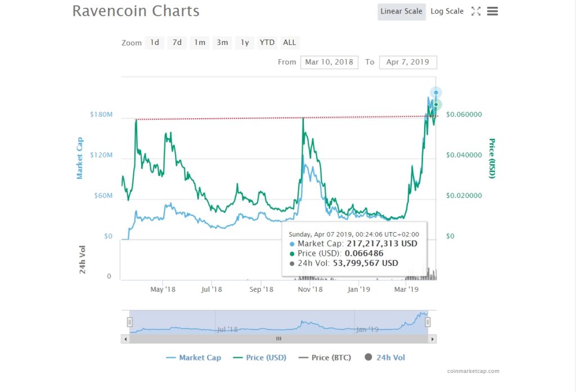The width and height of the screenshot is (576, 392).
Task: Click the 1d zoom button
Action: 154,42
